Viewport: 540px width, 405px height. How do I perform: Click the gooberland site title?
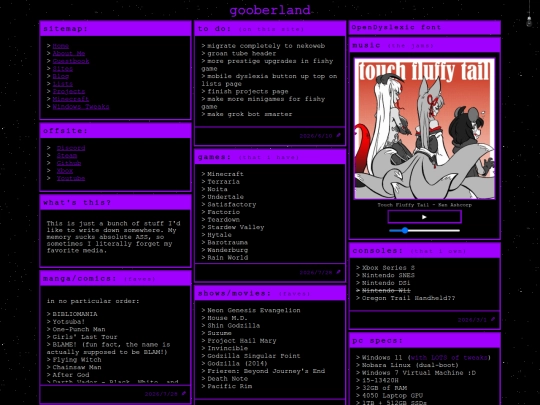(x=270, y=10)
